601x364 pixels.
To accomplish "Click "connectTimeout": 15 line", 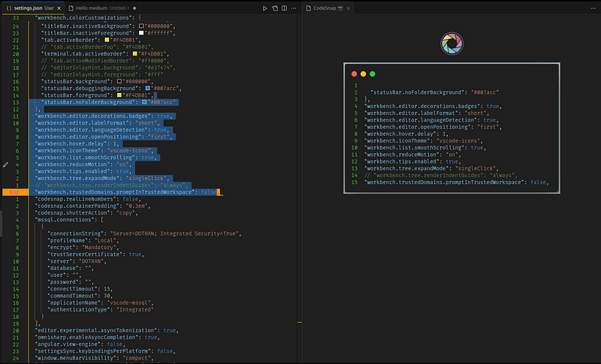I will (80, 289).
